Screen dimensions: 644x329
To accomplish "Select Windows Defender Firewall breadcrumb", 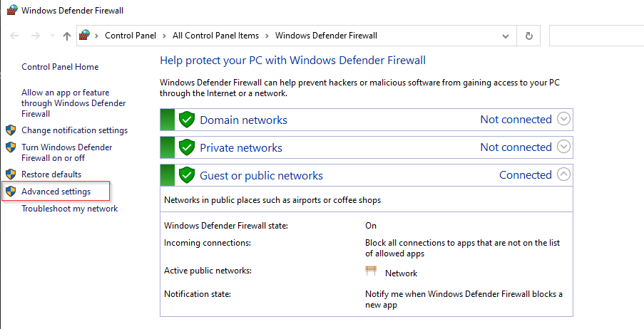I will (326, 36).
